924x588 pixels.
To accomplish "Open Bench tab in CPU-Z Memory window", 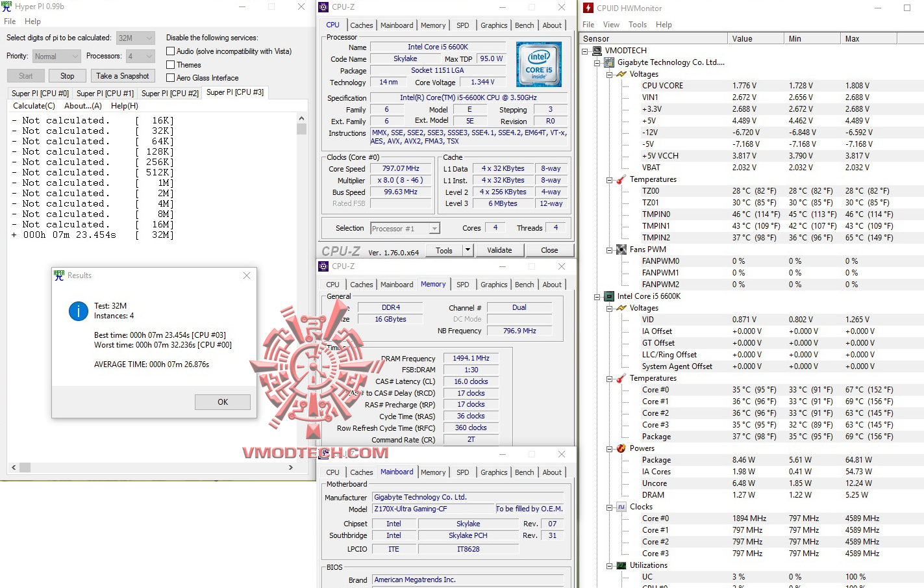I will click(525, 285).
